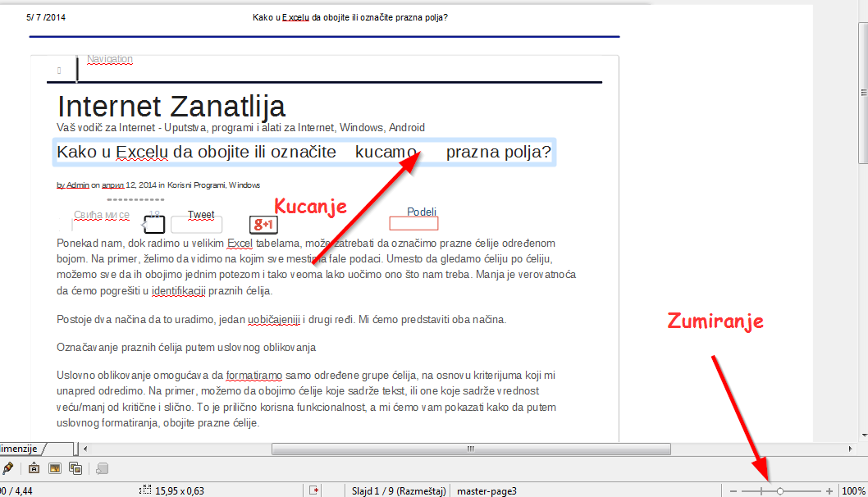Click the 'Korisni Programi, Windows' category text
The width and height of the screenshot is (868, 497).
coord(213,185)
